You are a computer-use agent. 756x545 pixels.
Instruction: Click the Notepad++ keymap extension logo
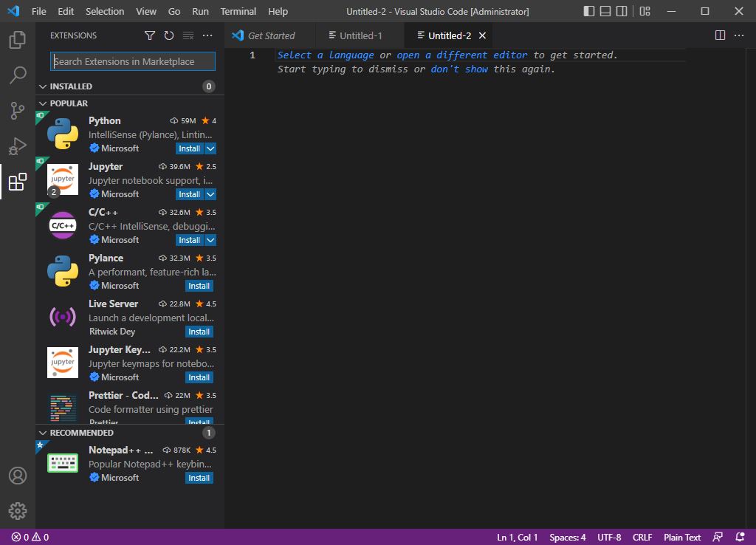tap(63, 463)
